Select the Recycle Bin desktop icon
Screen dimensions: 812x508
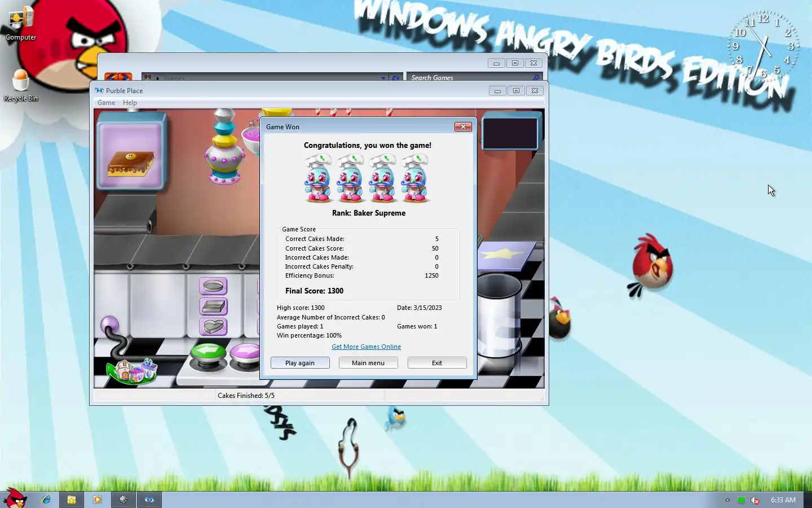point(21,85)
